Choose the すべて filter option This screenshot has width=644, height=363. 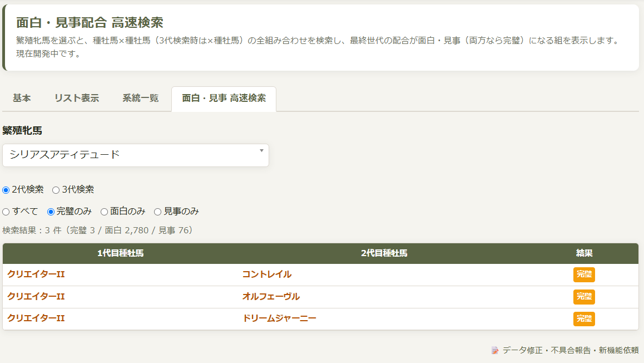6,212
